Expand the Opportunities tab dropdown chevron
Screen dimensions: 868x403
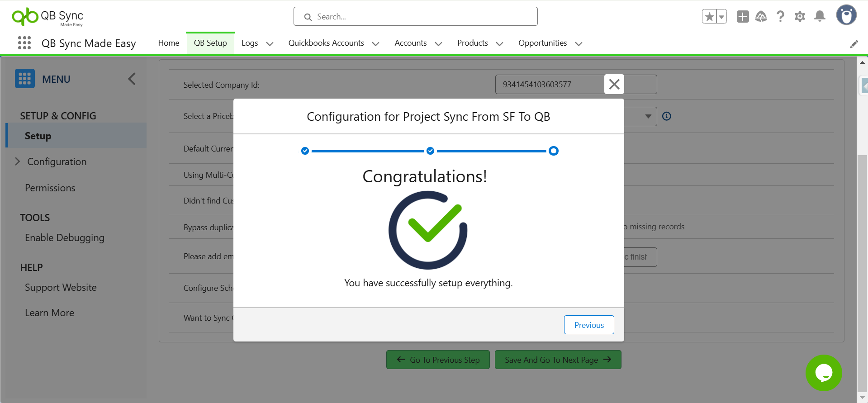click(x=579, y=44)
